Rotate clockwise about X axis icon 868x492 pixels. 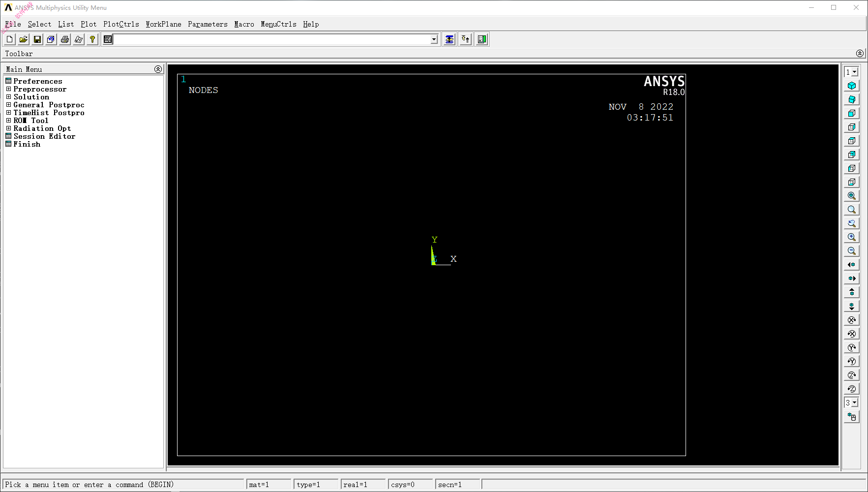852,320
